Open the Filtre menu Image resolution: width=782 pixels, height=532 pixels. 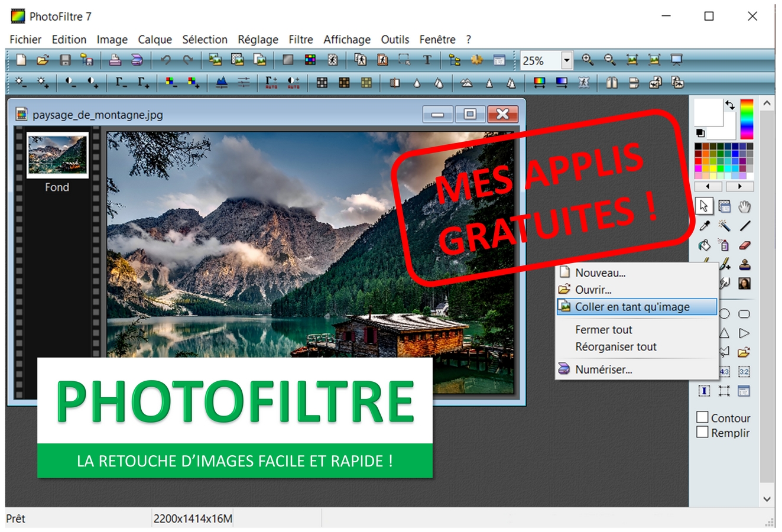300,40
